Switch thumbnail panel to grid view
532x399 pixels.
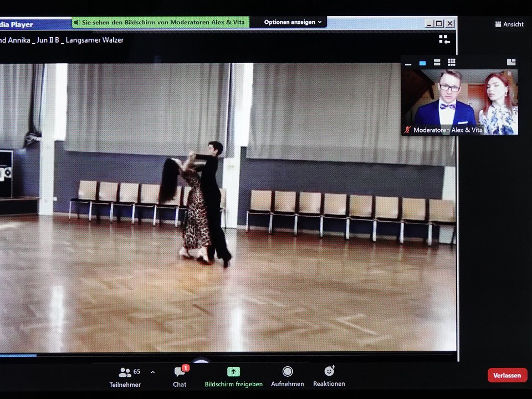(451, 62)
